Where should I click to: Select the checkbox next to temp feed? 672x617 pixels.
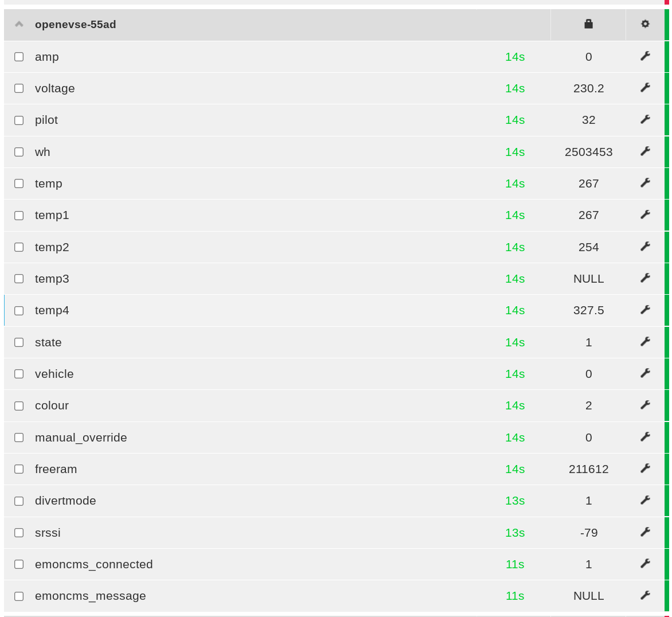(x=18, y=183)
